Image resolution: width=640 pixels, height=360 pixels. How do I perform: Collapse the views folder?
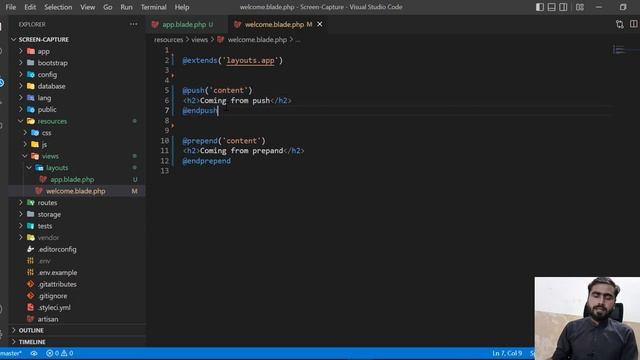pyautogui.click(x=25, y=156)
